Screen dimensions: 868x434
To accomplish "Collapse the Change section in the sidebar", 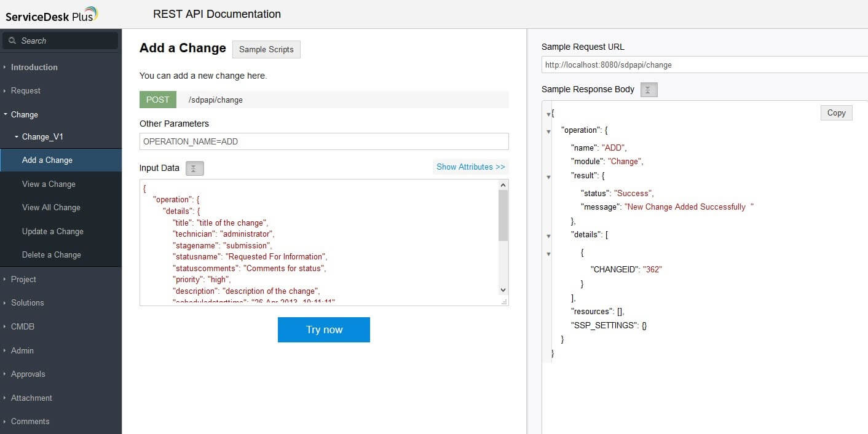I will tap(5, 114).
